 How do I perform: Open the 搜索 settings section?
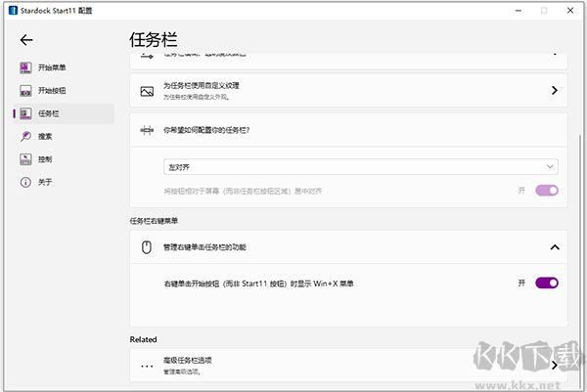coord(45,137)
